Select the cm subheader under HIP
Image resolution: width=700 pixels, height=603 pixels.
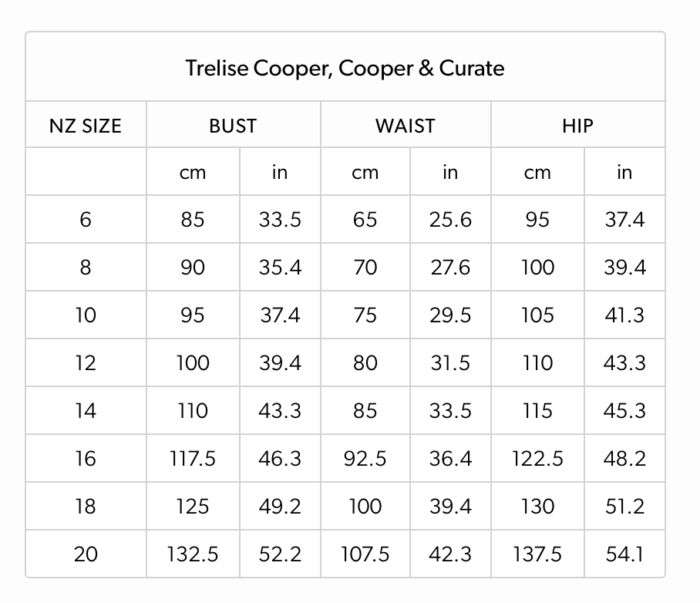(x=537, y=173)
